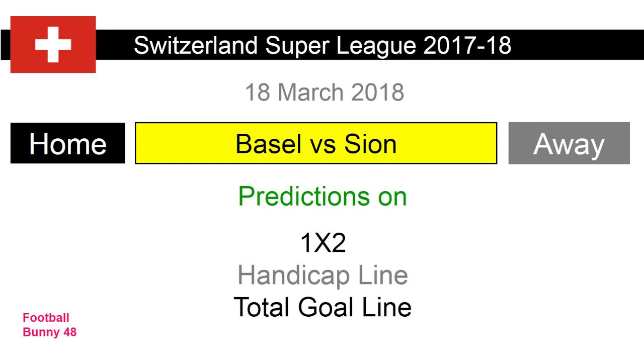This screenshot has height=362, width=644.
Task: Click the green Predictions on heading
Action: coord(323,196)
